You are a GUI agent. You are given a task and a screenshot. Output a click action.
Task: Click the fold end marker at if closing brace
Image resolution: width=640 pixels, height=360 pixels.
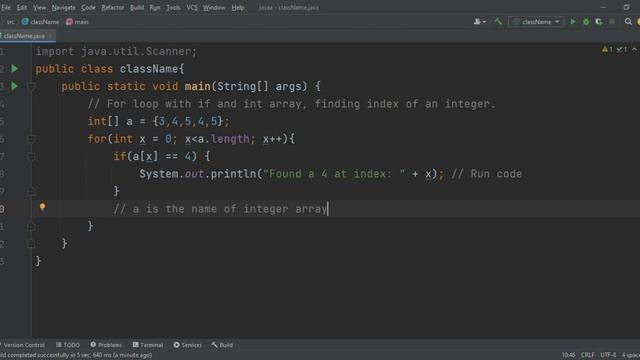click(31, 191)
